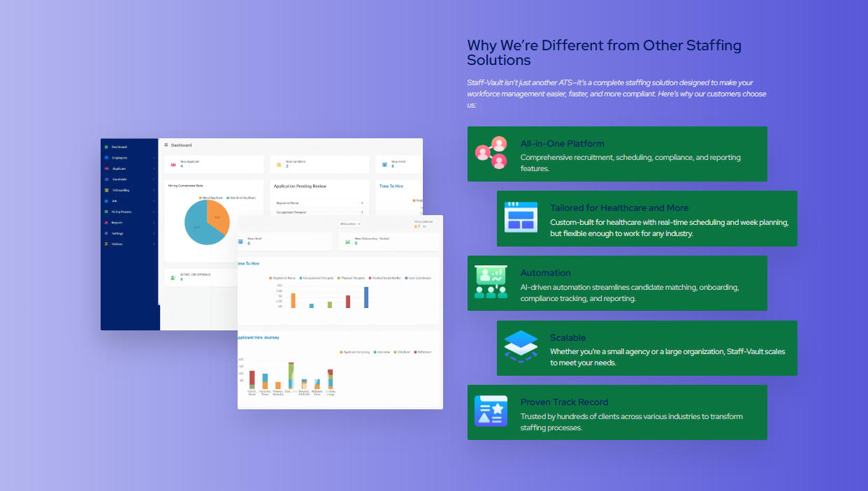Click the New Applicant count 4
The height and width of the screenshot is (491, 868).
click(x=182, y=166)
